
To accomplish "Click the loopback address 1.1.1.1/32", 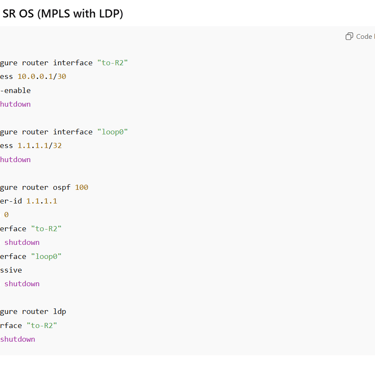I will (x=39, y=145).
